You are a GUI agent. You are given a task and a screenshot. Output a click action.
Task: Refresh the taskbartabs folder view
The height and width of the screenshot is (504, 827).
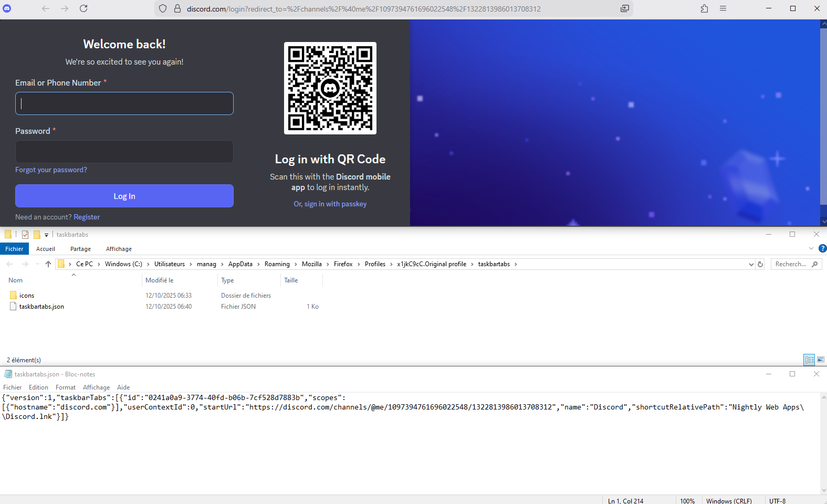(x=760, y=264)
